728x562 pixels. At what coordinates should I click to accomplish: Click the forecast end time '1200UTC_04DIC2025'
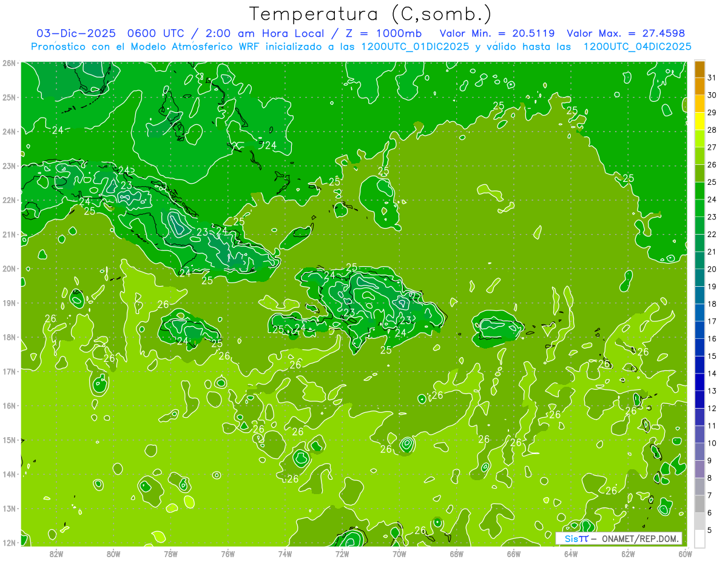tap(637, 47)
